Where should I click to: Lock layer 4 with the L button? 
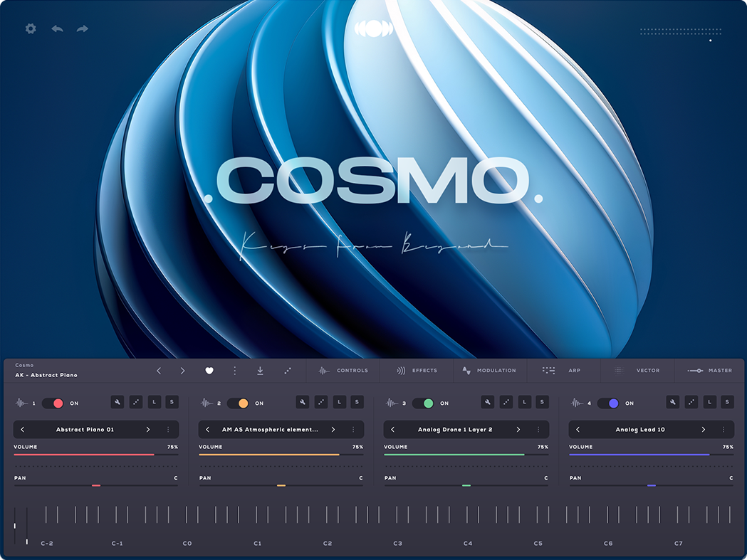(709, 402)
